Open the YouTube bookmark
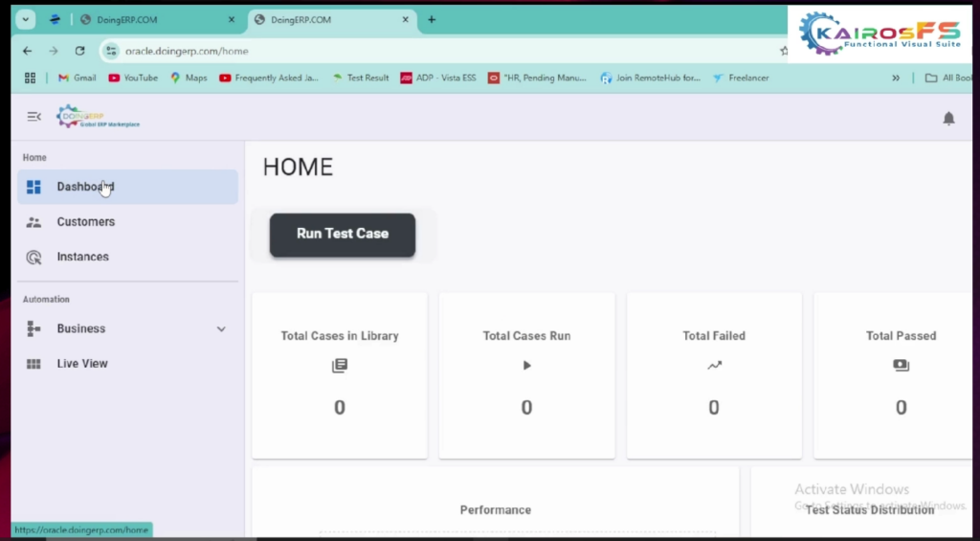Screen dimensions: 980x541 tap(133, 79)
